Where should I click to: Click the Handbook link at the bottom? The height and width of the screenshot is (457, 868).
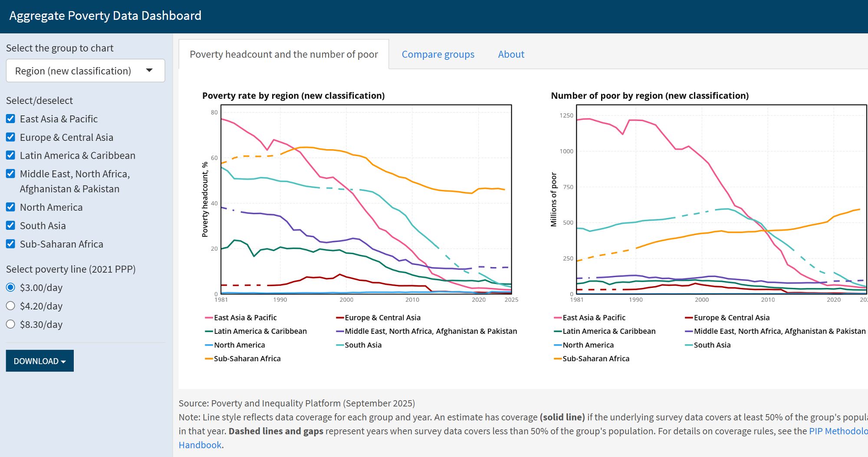pyautogui.click(x=199, y=445)
